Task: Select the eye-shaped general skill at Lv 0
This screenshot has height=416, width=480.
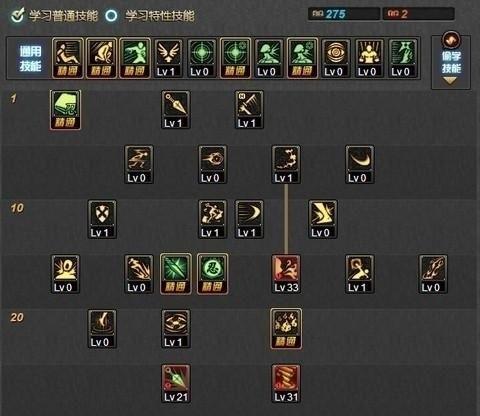Action: pos(336,58)
